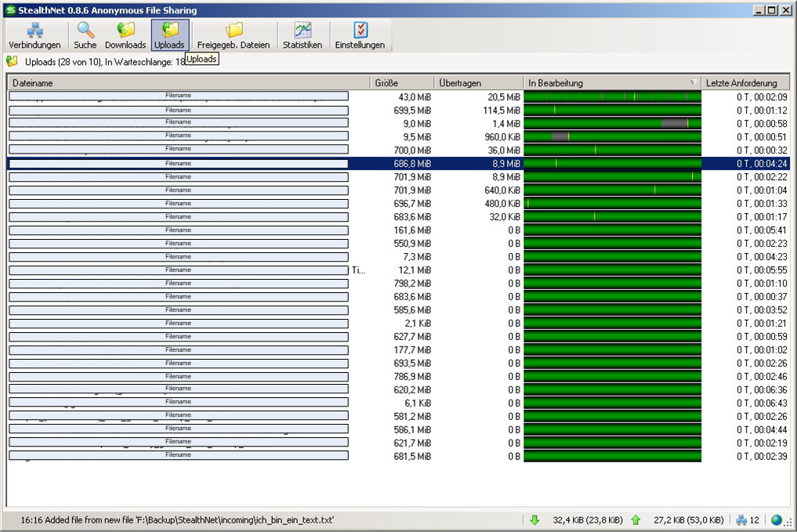Select the Uploads toolbar button
Screen dimensions: 797x532
click(x=170, y=35)
